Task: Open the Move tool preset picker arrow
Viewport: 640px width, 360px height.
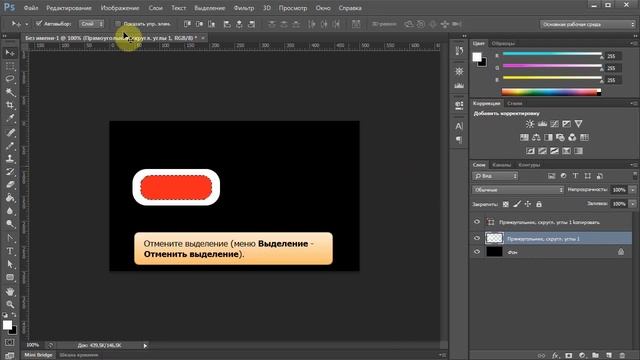Action: coord(27,24)
